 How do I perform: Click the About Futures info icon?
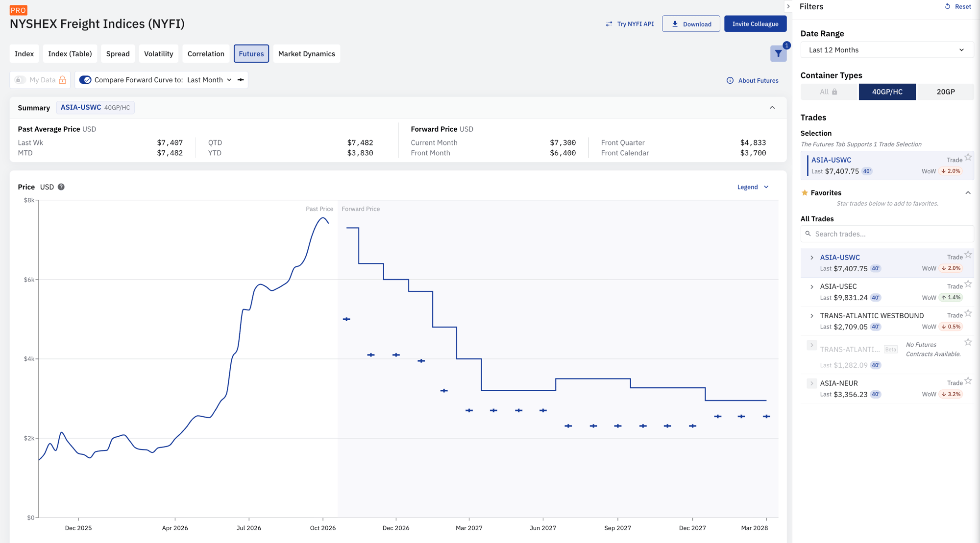point(730,80)
